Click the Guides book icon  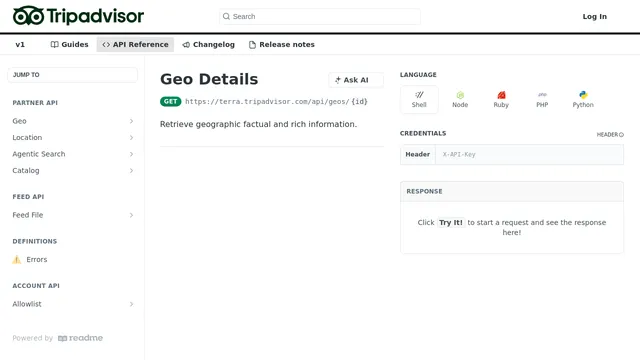tap(54, 44)
